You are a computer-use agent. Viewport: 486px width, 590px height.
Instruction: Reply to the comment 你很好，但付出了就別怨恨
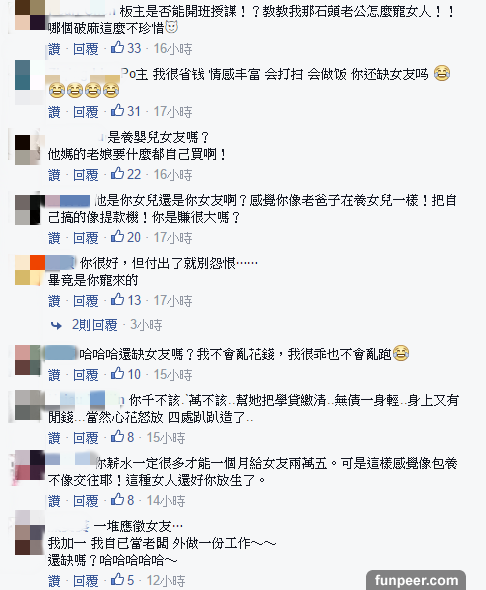click(86, 301)
